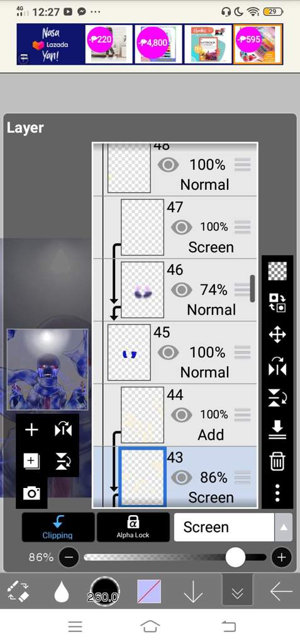
Task: Add a new layer with plus icon
Action: 31,430
